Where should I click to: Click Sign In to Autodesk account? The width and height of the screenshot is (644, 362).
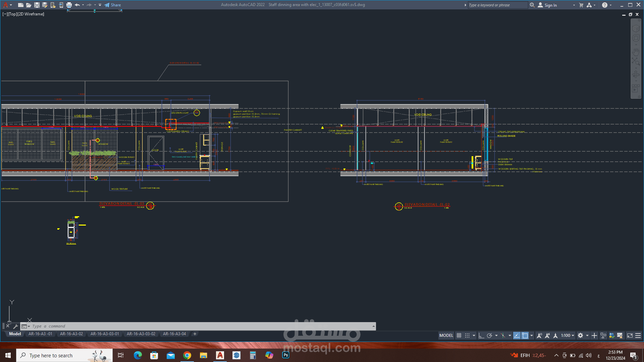click(550, 5)
